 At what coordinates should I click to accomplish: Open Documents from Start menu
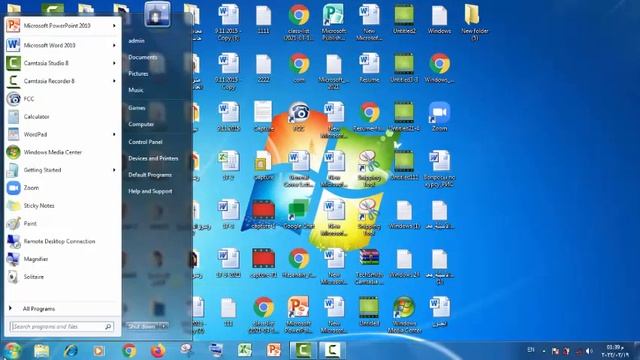click(x=142, y=57)
